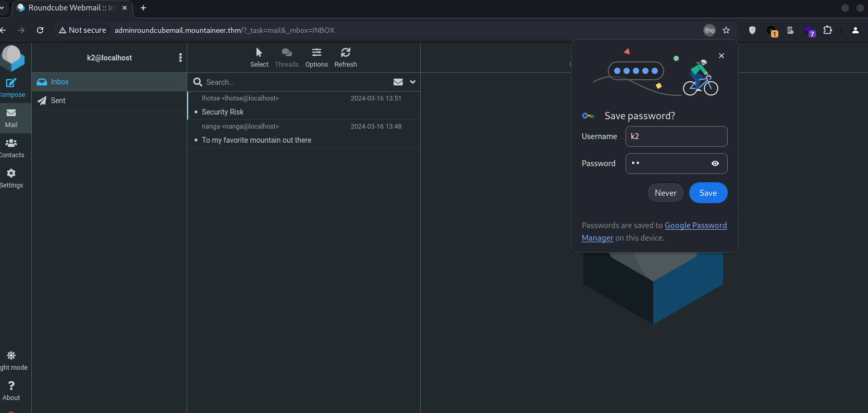Screen dimensions: 868x413
Task: Toggle light mode
Action: tap(11, 356)
